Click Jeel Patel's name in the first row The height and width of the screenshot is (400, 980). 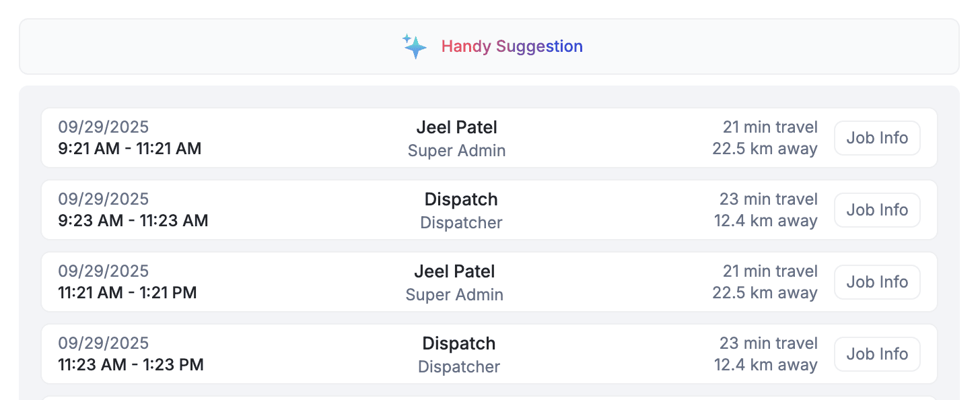(x=457, y=127)
